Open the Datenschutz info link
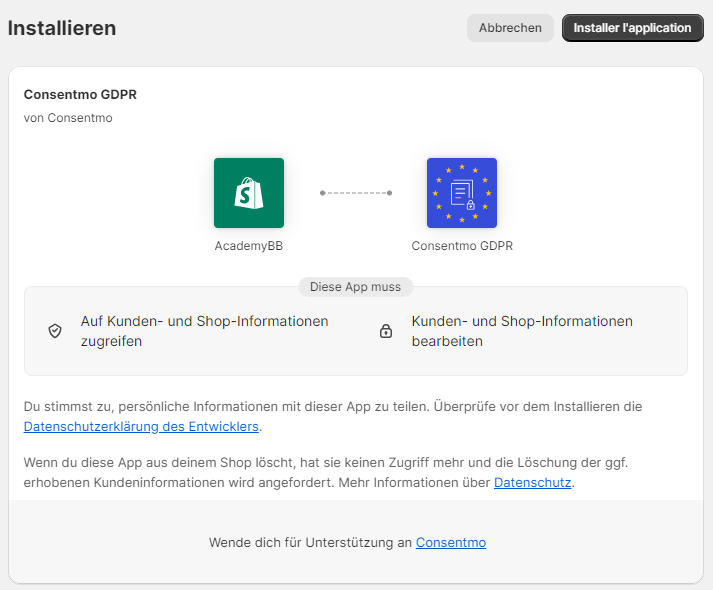The width and height of the screenshot is (713, 590). 532,482
